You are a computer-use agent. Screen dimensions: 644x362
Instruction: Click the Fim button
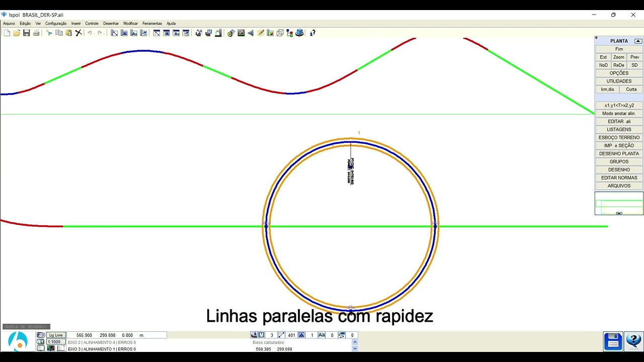click(x=619, y=49)
